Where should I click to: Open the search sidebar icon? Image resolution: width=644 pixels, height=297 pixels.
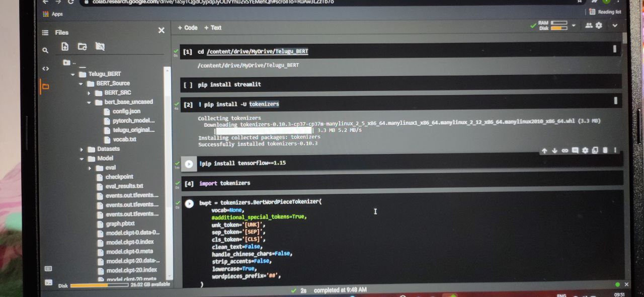point(45,50)
